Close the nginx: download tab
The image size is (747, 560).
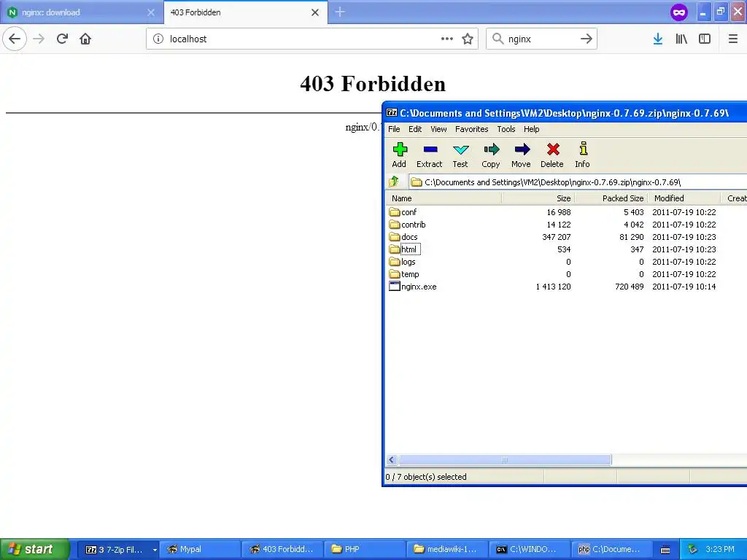click(x=151, y=12)
